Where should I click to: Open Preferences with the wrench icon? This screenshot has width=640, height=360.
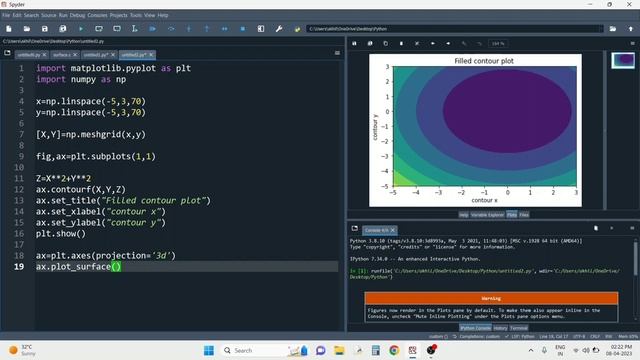click(279, 29)
